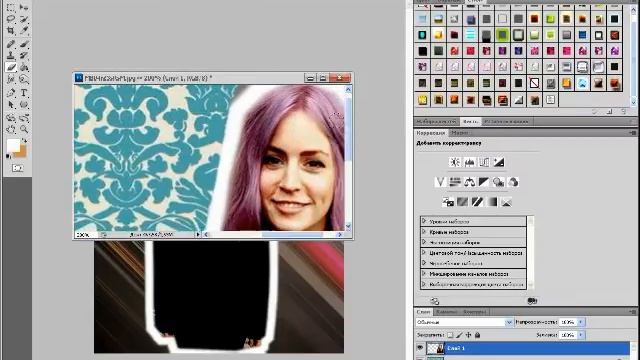Select the Quick Selection tool
The image size is (640, 360).
pos(24,19)
